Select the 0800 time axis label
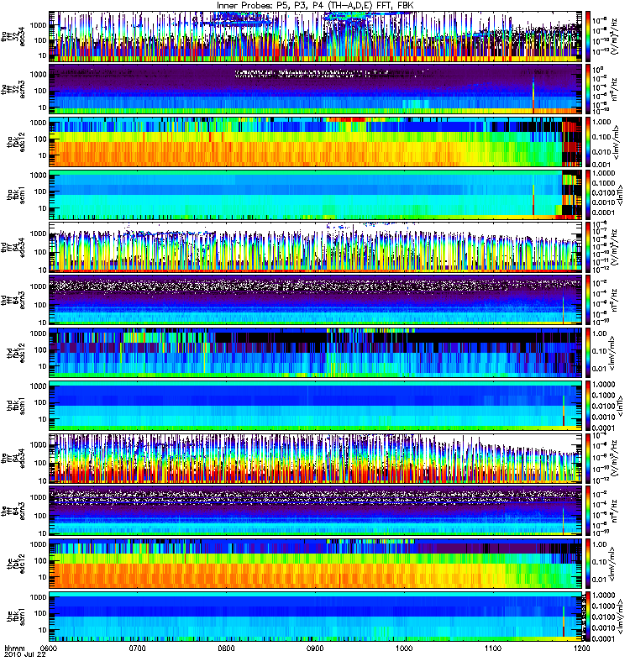This screenshot has width=630, height=672. [x=226, y=648]
